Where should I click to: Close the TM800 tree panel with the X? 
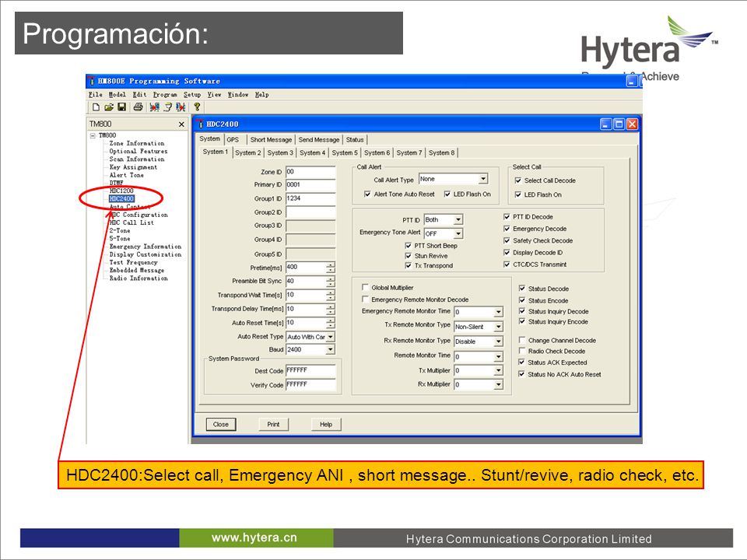pos(181,124)
